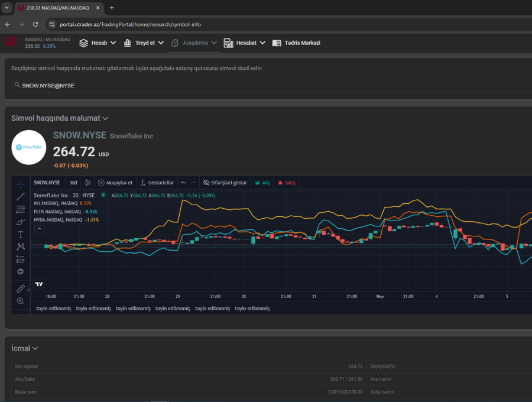This screenshot has height=402, width=532.
Task: Open Müqayisə et compare symbols
Action: click(115, 183)
